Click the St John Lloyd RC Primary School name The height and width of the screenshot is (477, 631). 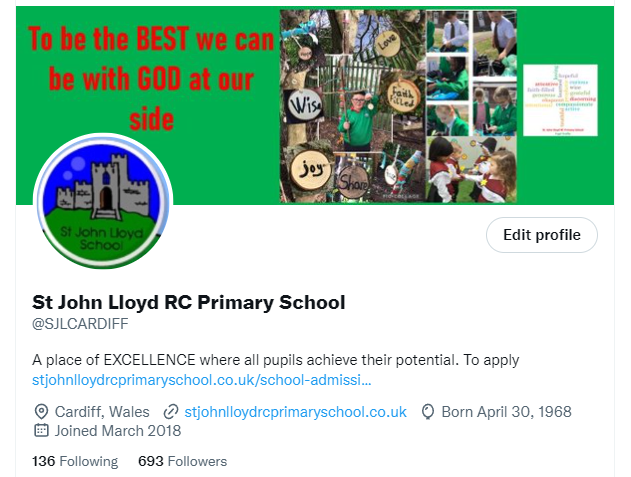(x=189, y=303)
